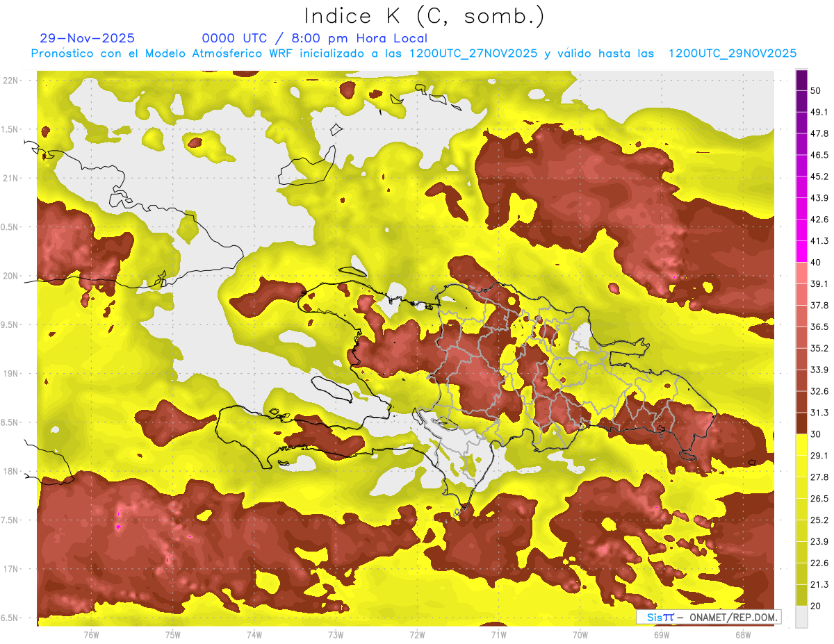Click the "0.5N" latitude label
Image resolution: width=834 pixels, height=644 pixels.
pyautogui.click(x=10, y=226)
